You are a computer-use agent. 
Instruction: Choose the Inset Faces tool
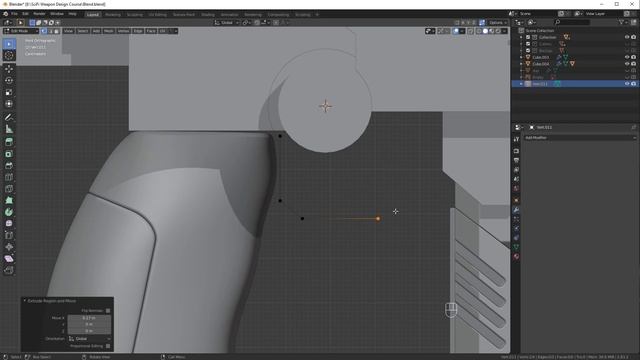[9, 154]
